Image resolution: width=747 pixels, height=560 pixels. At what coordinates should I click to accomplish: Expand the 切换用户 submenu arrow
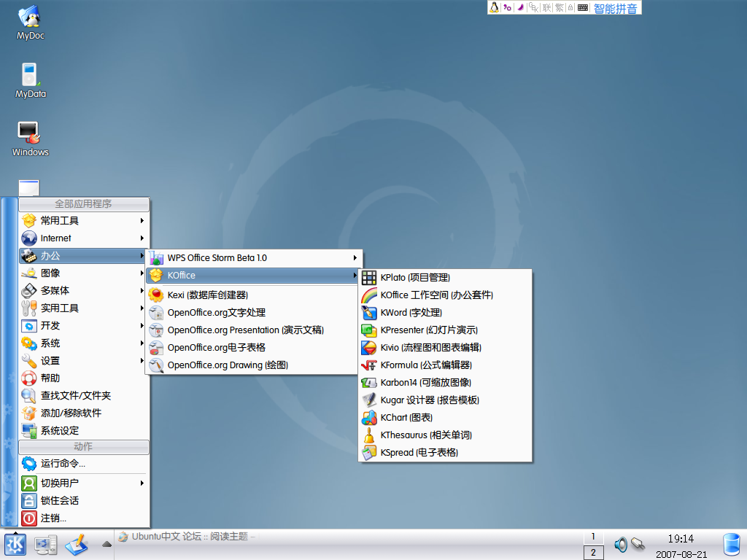(x=142, y=483)
